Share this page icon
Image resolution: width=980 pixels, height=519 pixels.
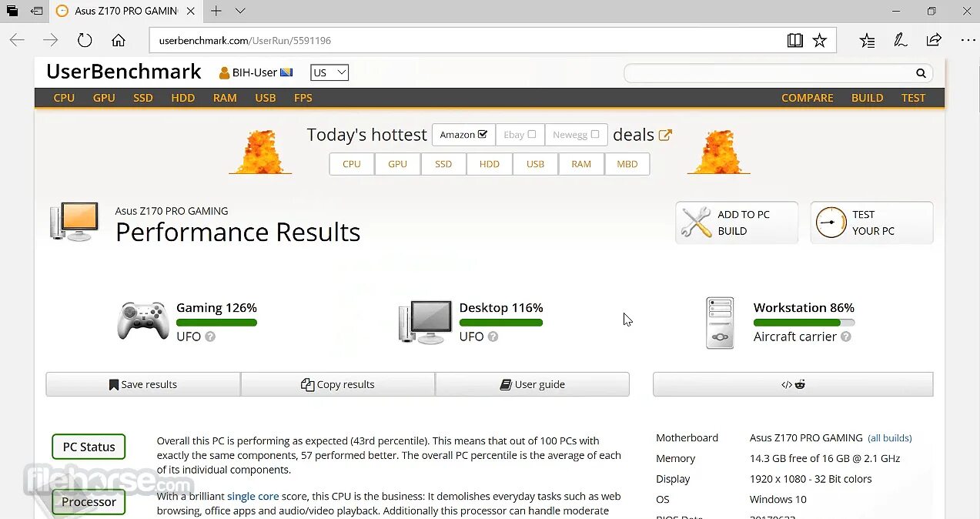[x=934, y=40]
